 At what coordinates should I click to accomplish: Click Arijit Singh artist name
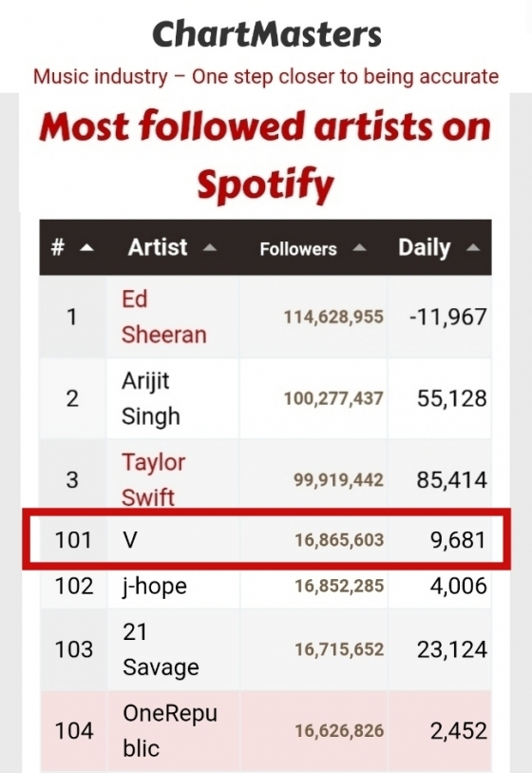150,398
